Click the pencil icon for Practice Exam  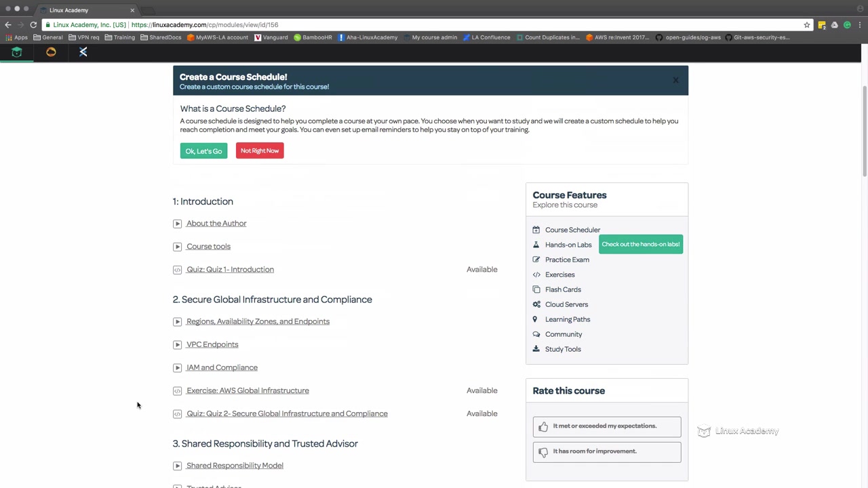(536, 260)
